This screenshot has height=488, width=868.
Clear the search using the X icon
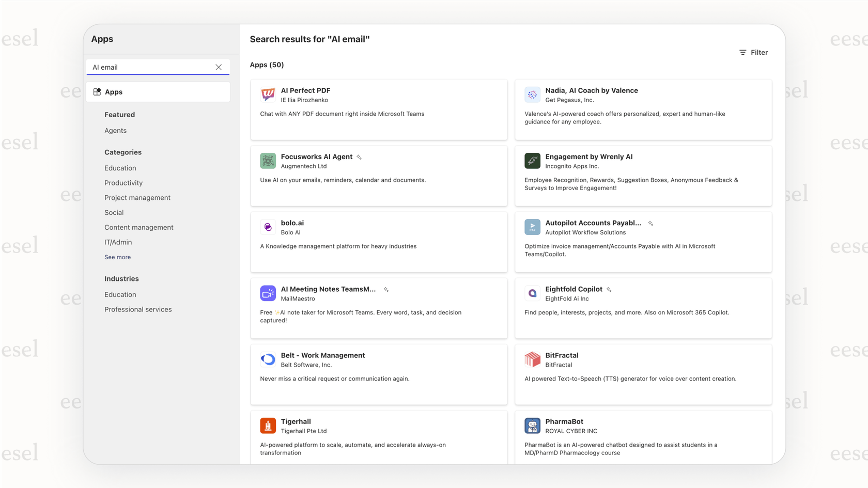tap(219, 67)
